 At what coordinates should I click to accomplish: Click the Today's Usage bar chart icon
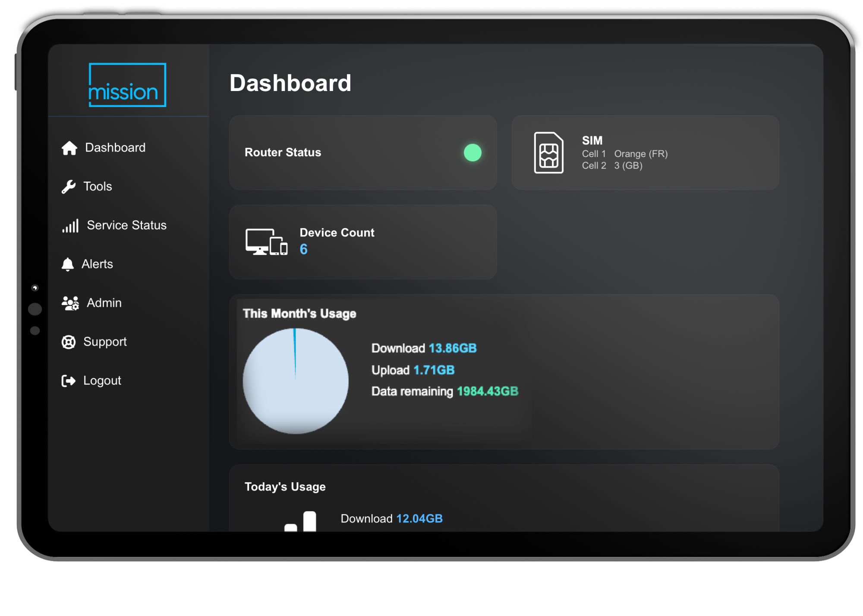pos(300,521)
